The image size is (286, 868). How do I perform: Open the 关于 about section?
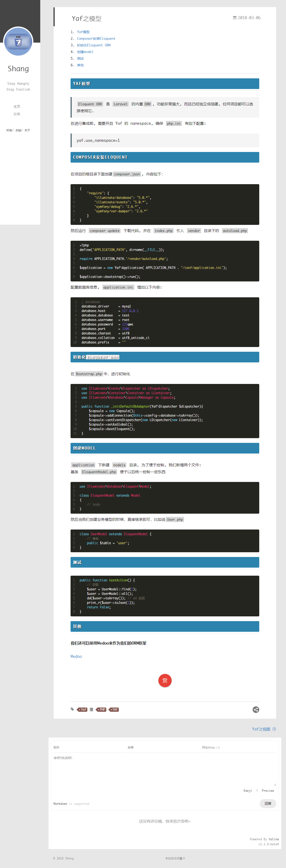pyautogui.click(x=27, y=130)
